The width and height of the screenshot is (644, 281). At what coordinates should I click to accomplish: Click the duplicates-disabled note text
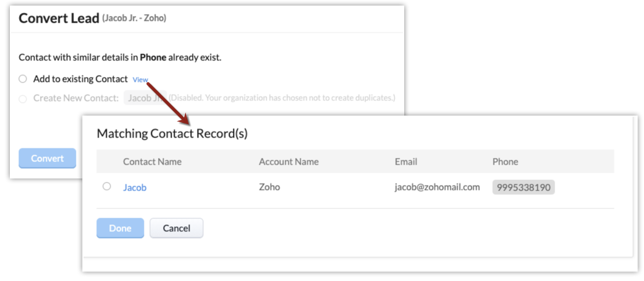[282, 98]
